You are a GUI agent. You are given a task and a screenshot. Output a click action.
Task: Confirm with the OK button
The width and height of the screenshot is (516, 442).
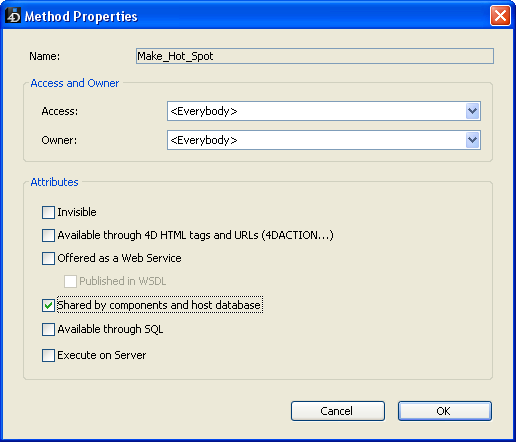tap(445, 411)
